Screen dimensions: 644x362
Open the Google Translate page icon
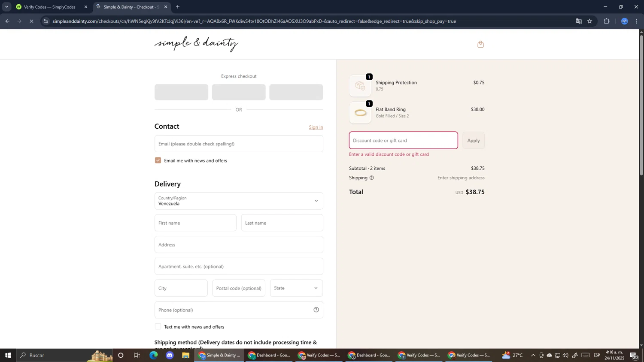[578, 21]
